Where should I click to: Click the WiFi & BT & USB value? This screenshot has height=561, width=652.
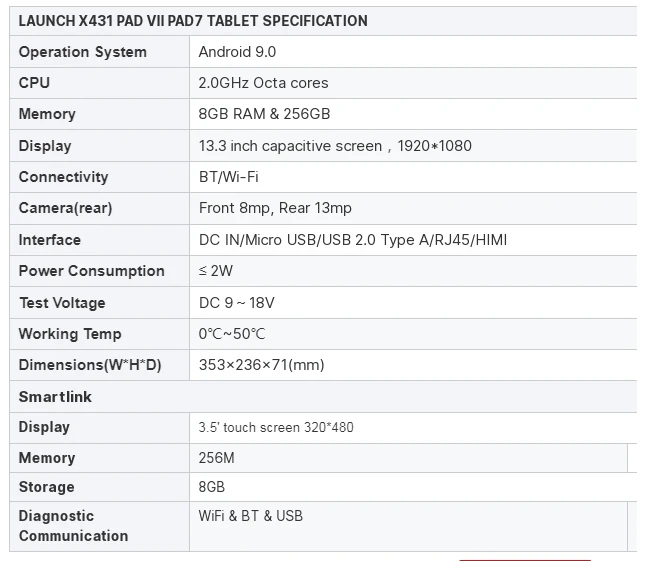[x=250, y=516]
